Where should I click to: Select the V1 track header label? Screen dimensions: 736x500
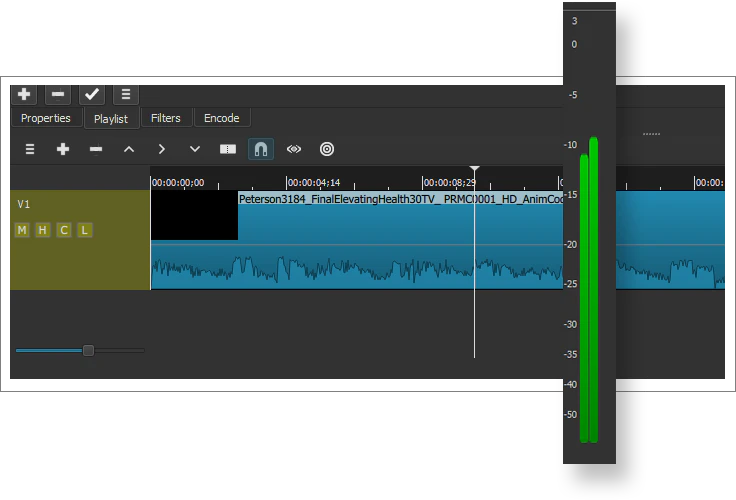click(23, 204)
